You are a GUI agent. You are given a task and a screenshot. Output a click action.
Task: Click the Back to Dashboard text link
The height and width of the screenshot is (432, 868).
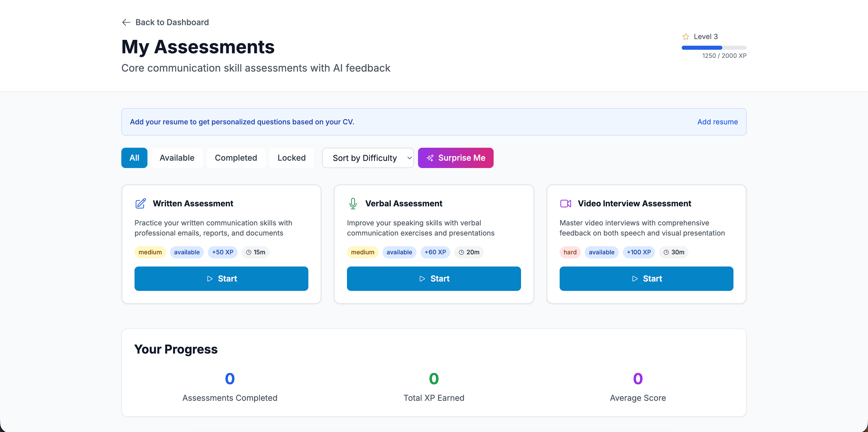172,22
